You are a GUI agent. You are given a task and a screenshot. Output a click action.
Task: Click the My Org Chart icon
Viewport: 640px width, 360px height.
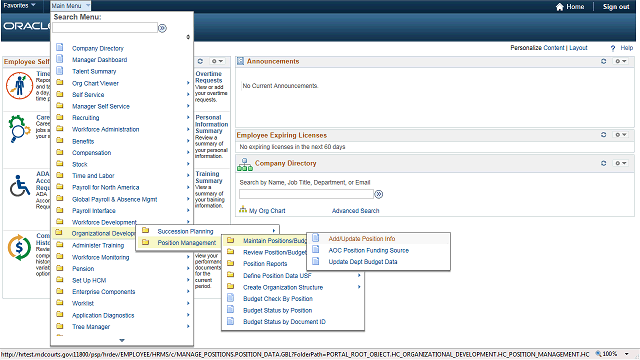tap(243, 210)
